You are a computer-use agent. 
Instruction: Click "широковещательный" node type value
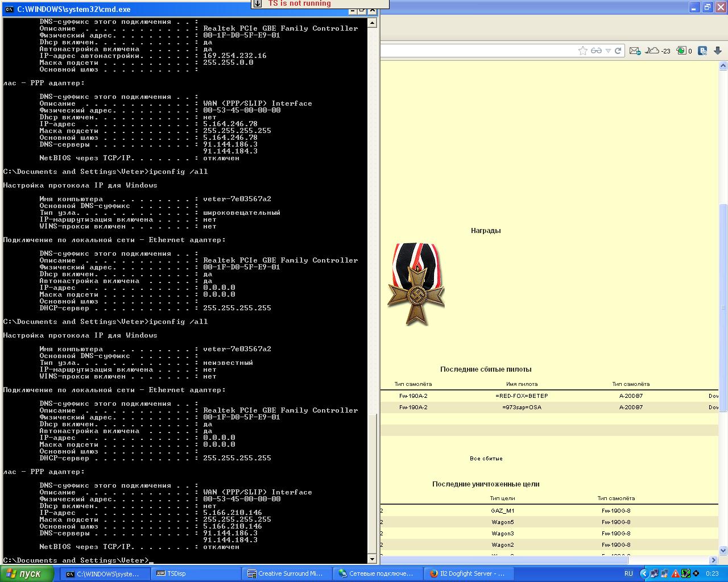242,213
